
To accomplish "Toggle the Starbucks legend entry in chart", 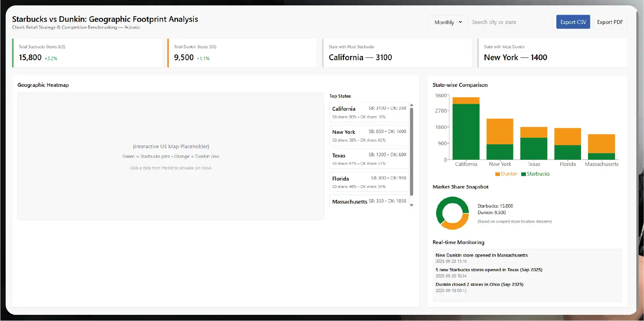I will tap(535, 174).
